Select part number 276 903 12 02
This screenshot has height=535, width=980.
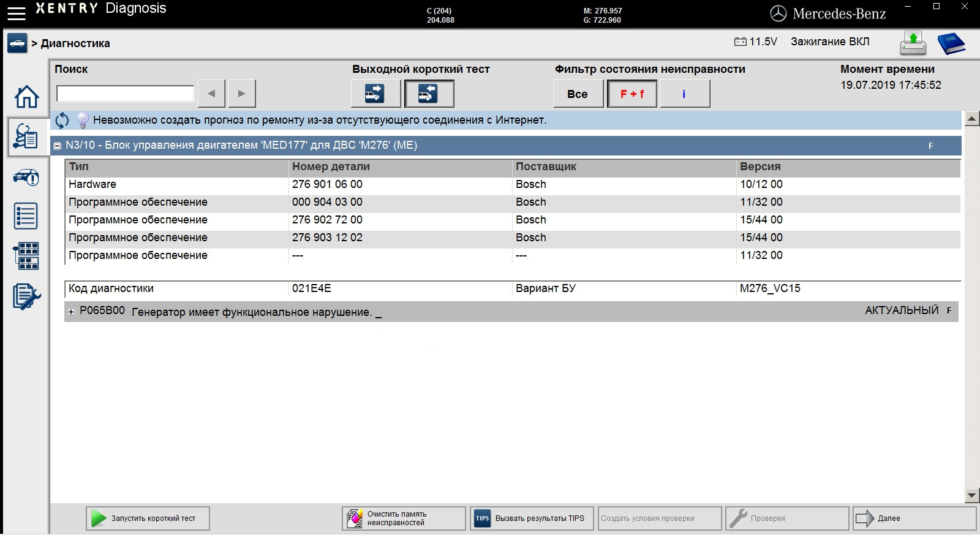point(327,238)
